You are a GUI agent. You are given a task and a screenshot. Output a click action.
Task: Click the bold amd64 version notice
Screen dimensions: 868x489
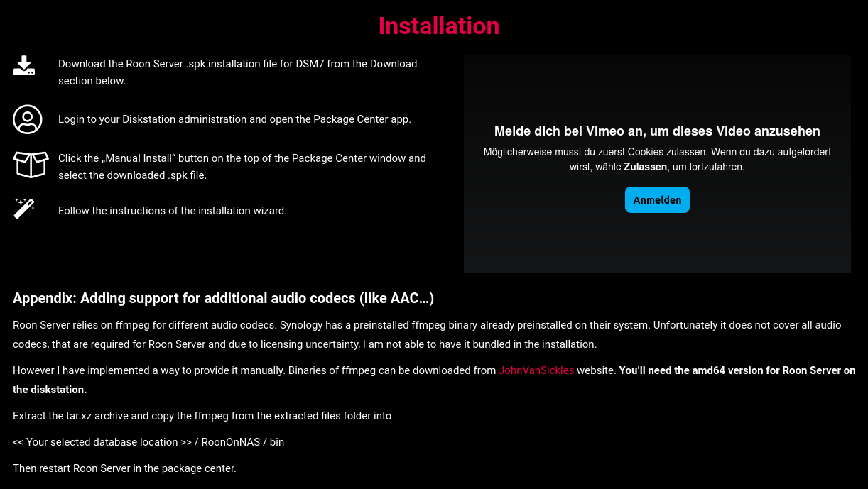click(x=737, y=370)
